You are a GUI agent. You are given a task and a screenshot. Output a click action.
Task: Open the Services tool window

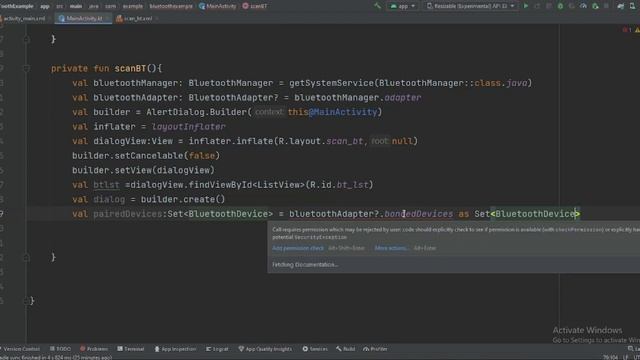tap(315, 349)
